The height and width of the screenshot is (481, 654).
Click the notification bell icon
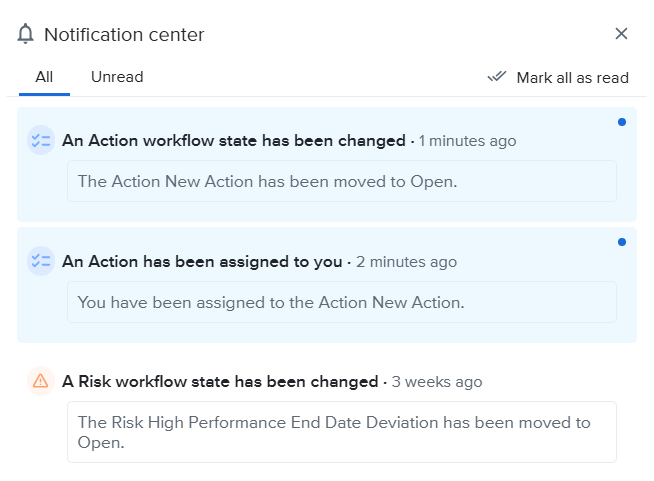point(26,34)
